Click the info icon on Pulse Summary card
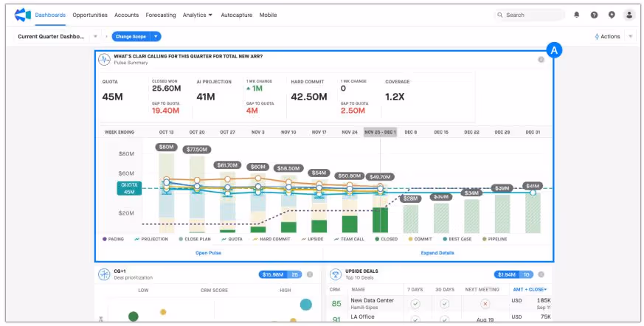 click(x=541, y=60)
